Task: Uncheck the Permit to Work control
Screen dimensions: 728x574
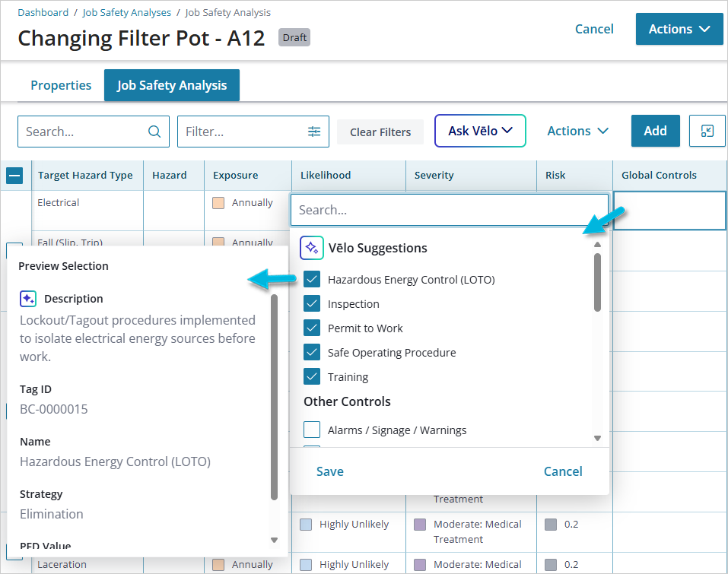Action: (x=312, y=328)
